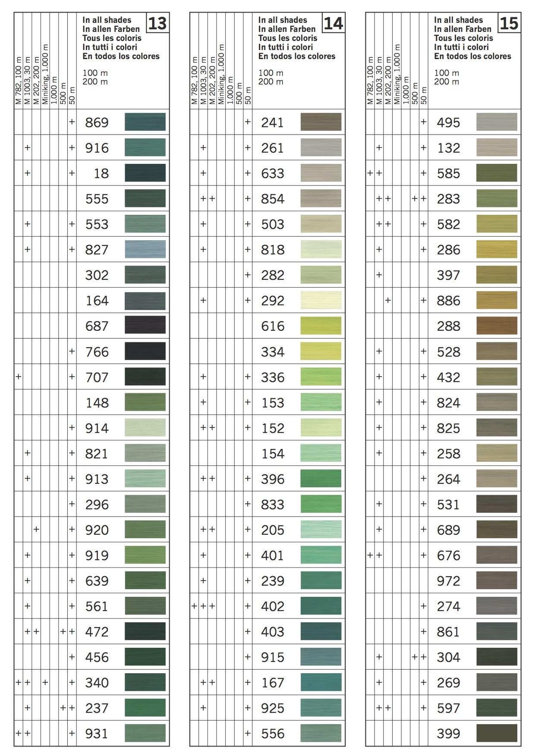Click the '200 m' text on card 15
This screenshot has height=756, width=535.
tap(447, 82)
